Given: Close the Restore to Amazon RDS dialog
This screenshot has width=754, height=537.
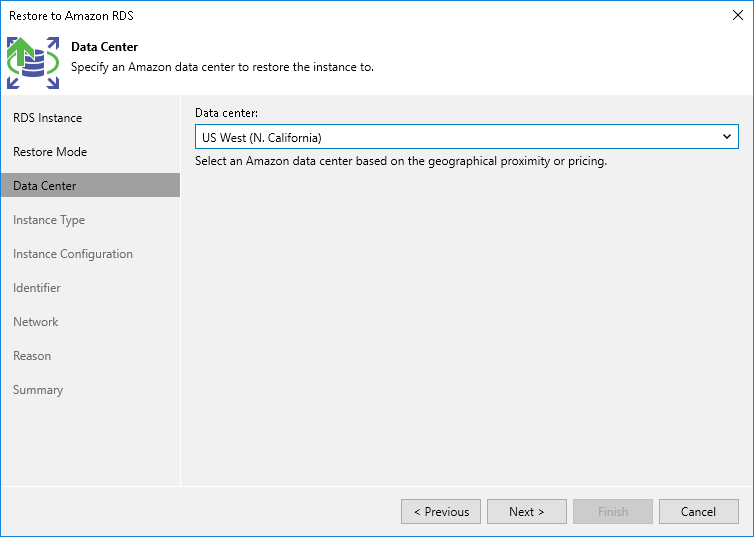Looking at the screenshot, I should [x=736, y=16].
